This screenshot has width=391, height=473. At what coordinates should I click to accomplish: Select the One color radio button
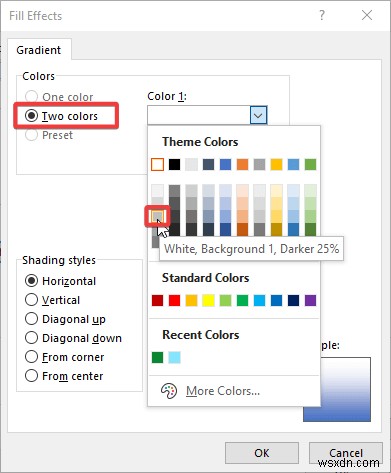click(31, 97)
